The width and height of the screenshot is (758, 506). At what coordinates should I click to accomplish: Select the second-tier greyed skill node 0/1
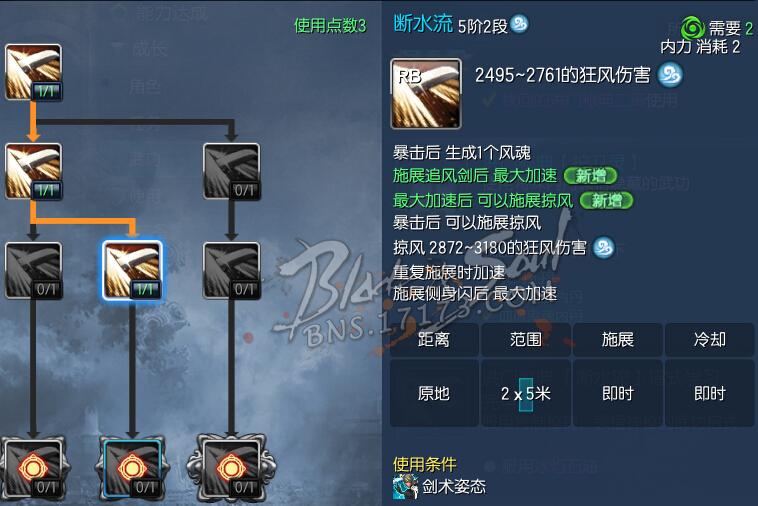(232, 172)
